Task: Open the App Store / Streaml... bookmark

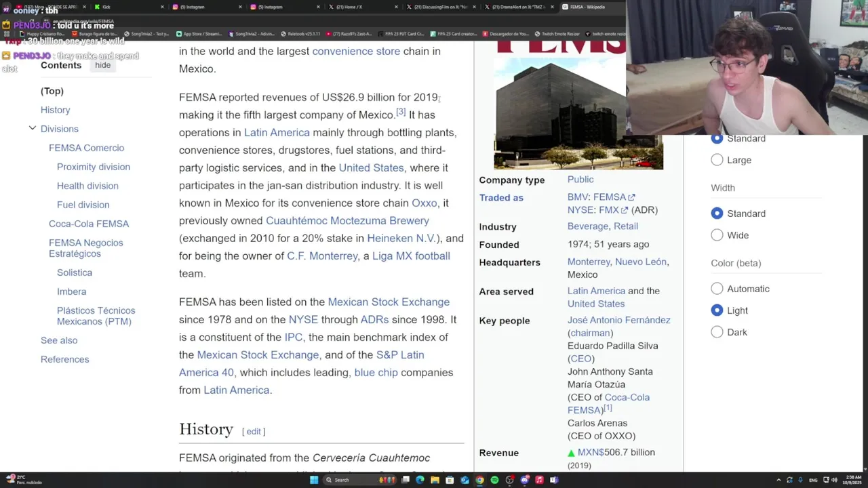Action: 199,33
